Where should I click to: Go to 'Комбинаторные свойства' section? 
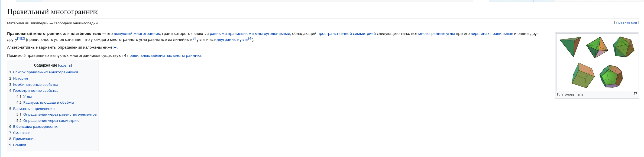35,85
